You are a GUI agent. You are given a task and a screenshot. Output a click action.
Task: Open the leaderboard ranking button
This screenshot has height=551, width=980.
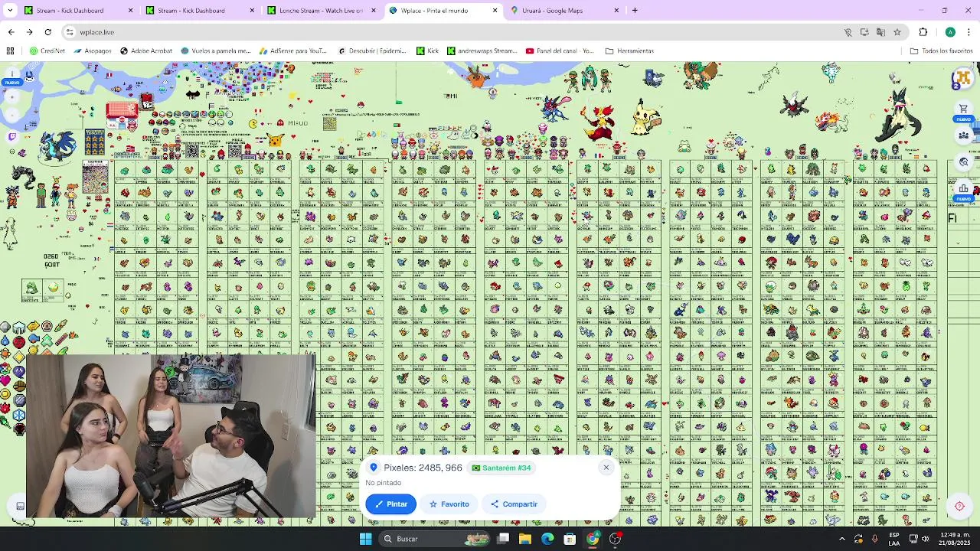tap(964, 188)
